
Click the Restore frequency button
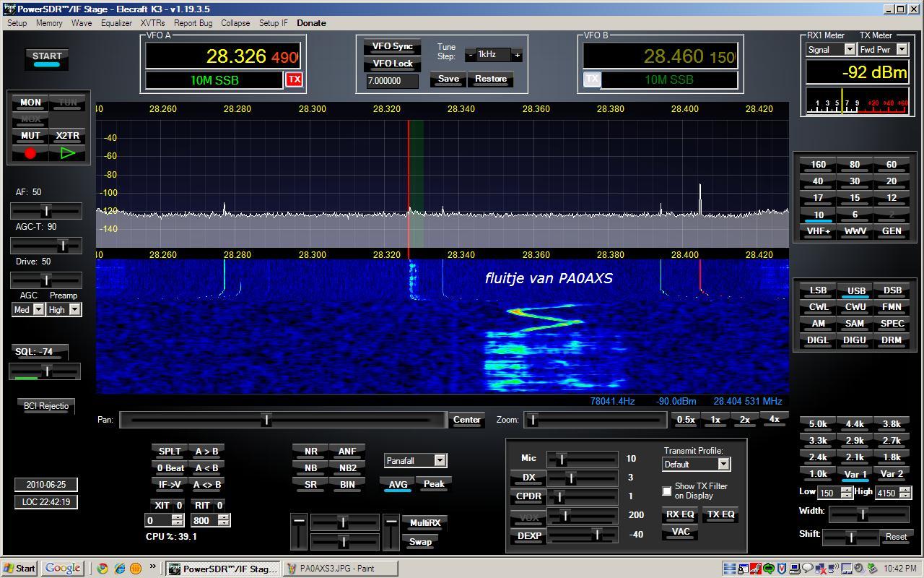pos(491,79)
